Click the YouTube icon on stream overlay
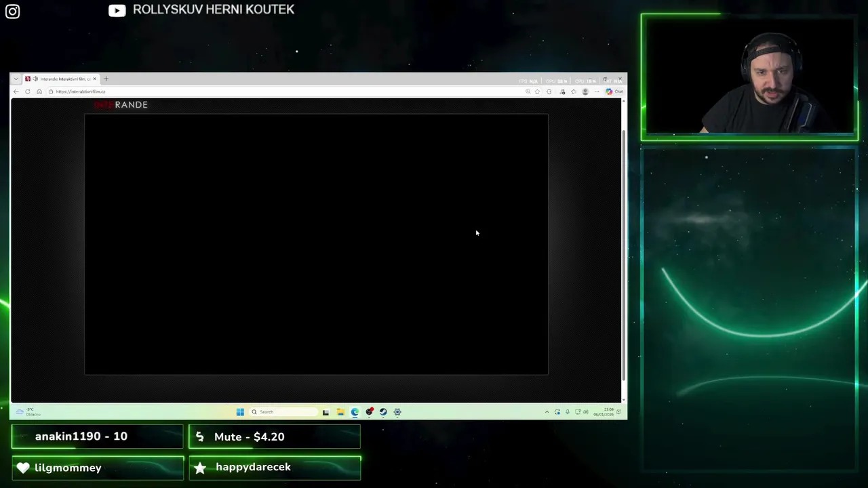This screenshot has height=488, width=868. coord(117,10)
